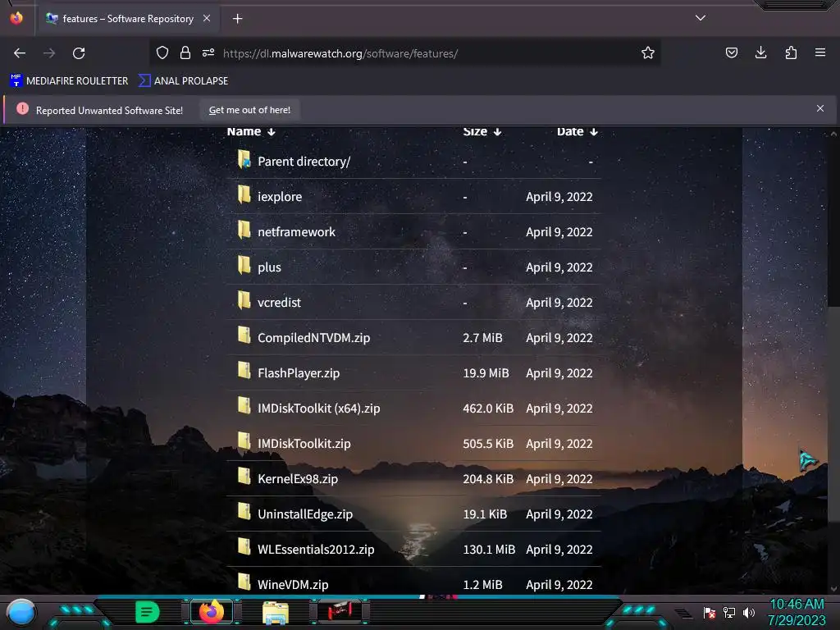The height and width of the screenshot is (630, 840).
Task: Click the FlashPlayer.zip archive icon
Action: pos(244,371)
